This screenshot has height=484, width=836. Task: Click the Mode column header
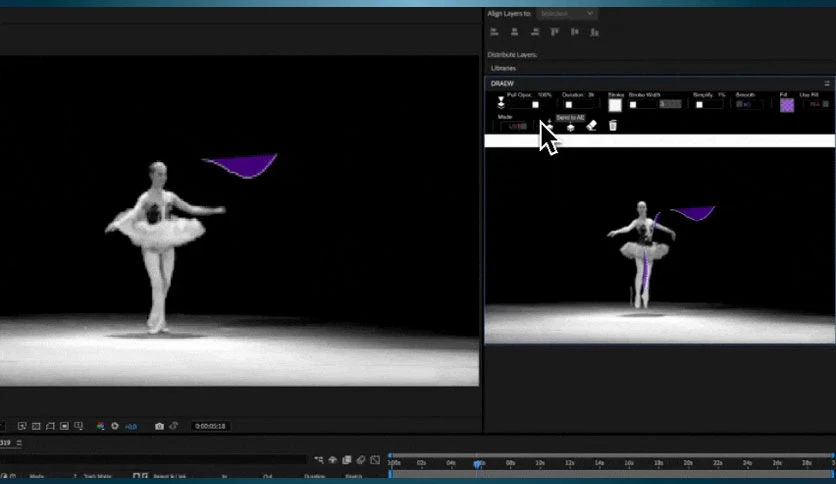[36, 477]
